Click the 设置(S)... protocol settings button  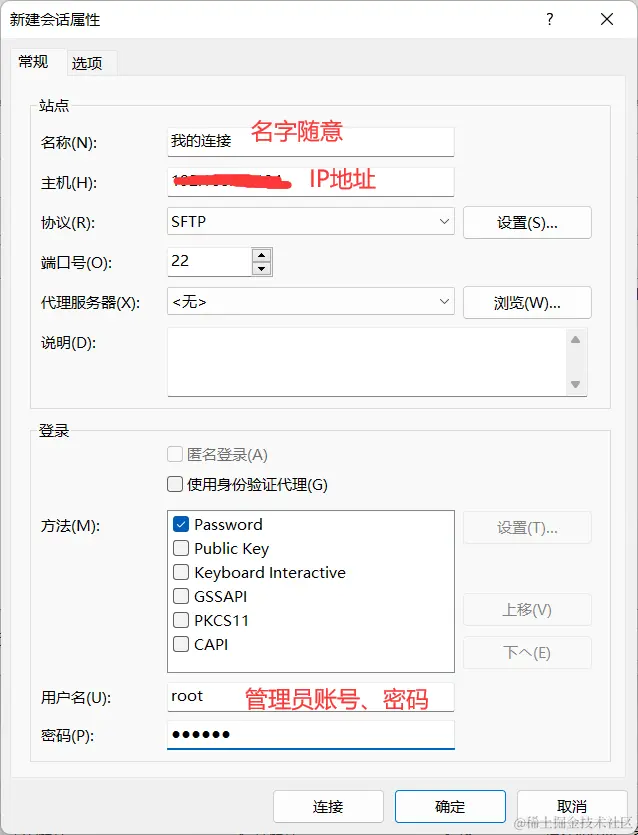(527, 223)
